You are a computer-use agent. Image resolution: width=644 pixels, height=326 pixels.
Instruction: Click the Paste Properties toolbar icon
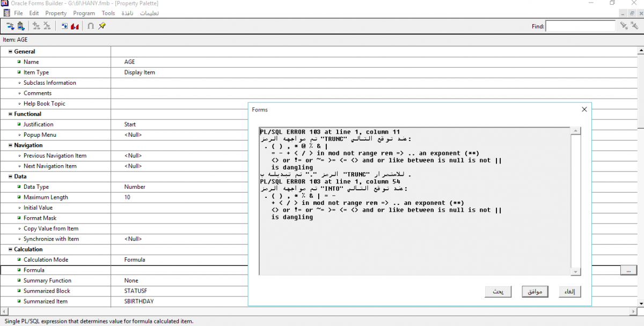(x=21, y=26)
